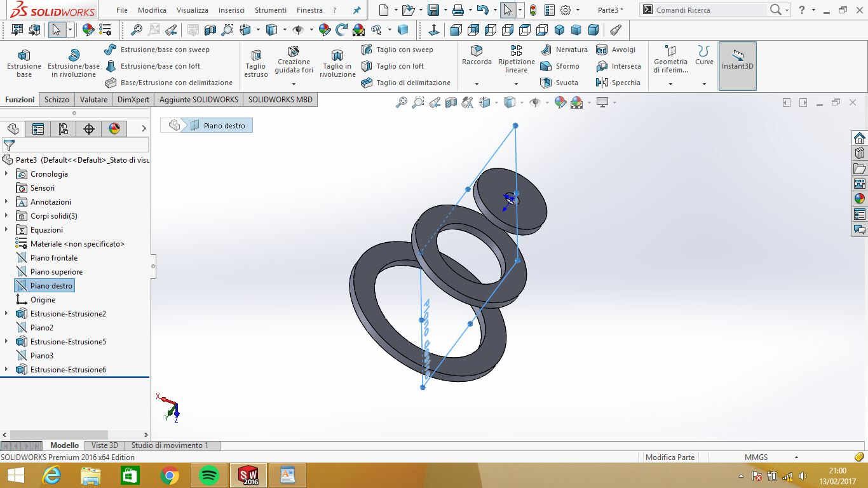Select the Avvolgi wrap tool
This screenshot has height=488, width=868.
616,50
